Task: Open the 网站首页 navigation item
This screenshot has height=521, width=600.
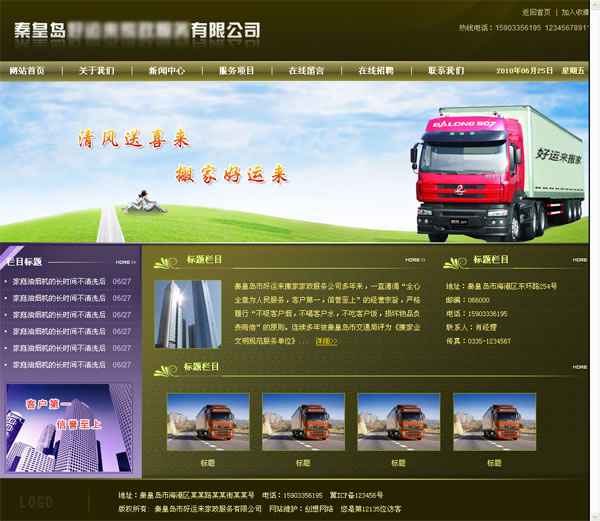Action: [27, 71]
